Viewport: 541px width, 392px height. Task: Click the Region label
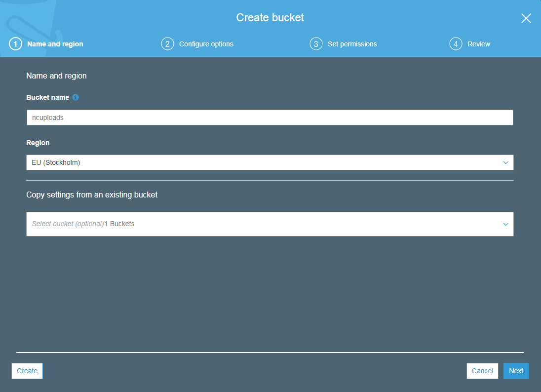pos(38,143)
